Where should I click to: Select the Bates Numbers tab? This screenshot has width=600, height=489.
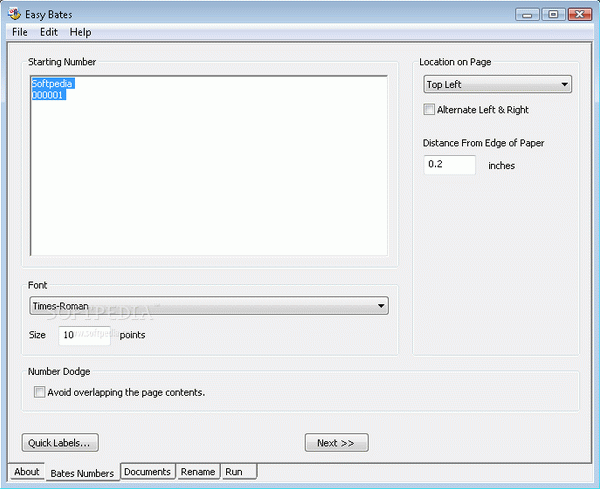click(x=82, y=472)
